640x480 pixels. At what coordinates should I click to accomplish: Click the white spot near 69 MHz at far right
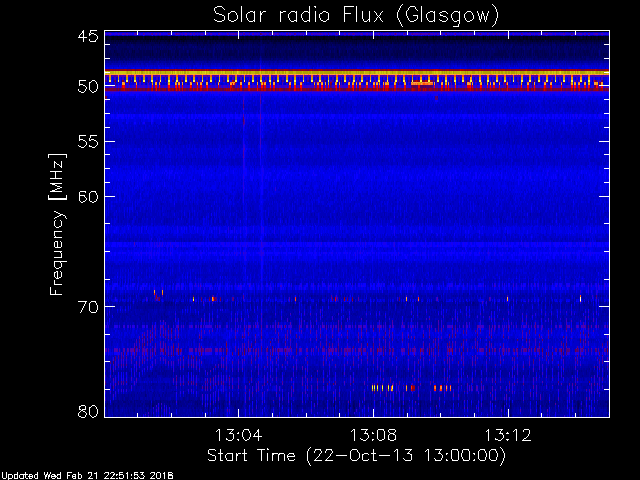click(x=580, y=298)
